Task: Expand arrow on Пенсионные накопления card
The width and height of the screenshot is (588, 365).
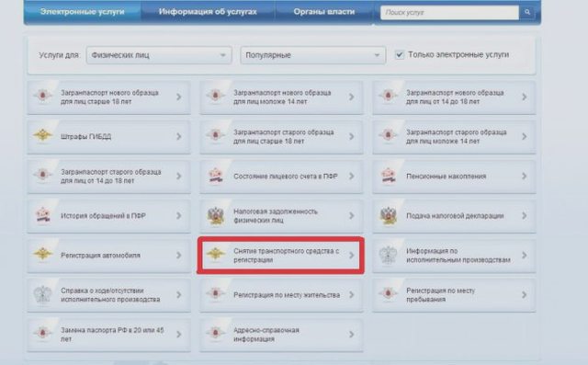Action: tap(525, 176)
